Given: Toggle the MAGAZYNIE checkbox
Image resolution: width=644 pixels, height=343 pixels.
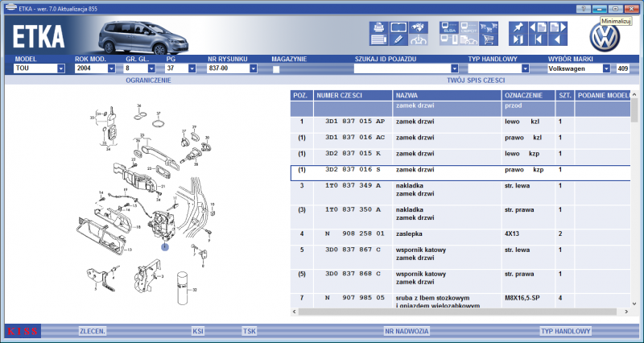Looking at the screenshot, I should click(276, 69).
